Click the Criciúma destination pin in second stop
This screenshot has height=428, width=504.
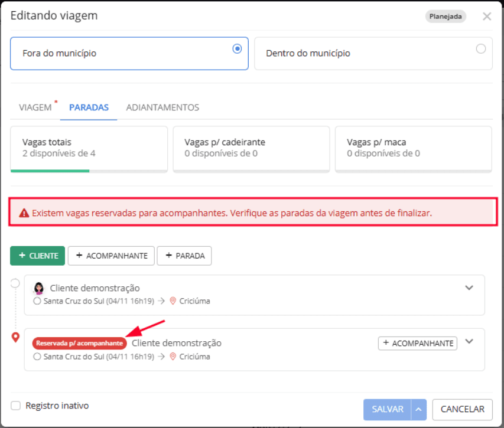pos(173,357)
